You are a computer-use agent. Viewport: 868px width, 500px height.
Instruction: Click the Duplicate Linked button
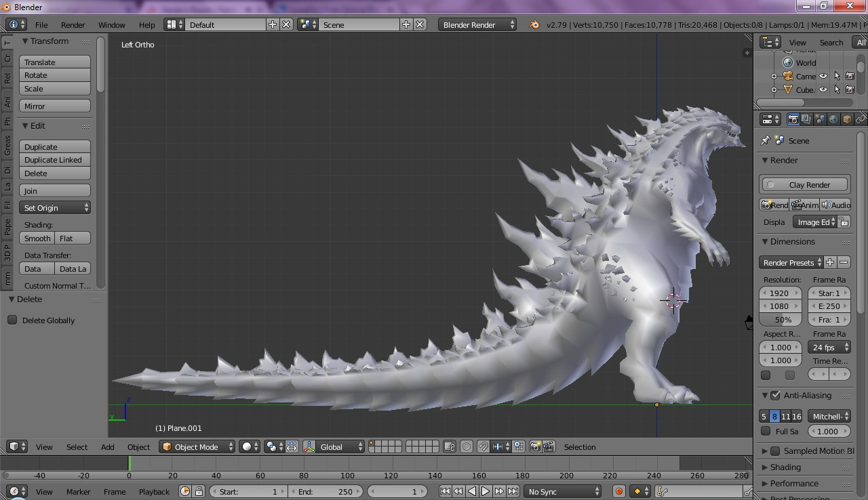point(55,160)
